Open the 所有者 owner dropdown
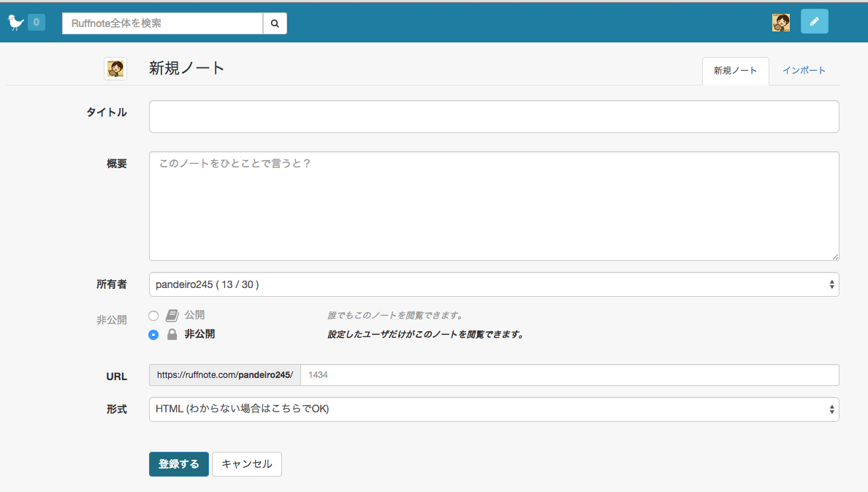This screenshot has height=492, width=868. (x=493, y=284)
